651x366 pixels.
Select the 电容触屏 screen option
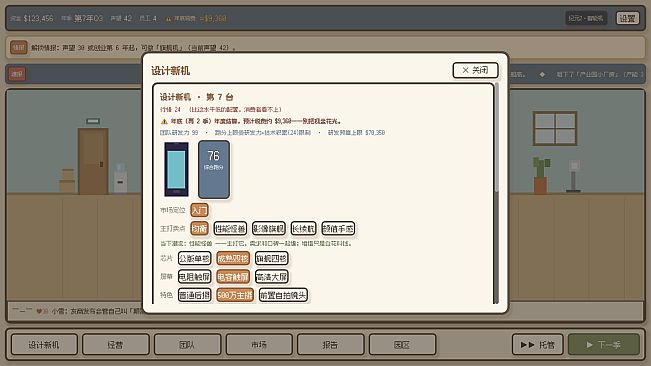[x=233, y=276]
